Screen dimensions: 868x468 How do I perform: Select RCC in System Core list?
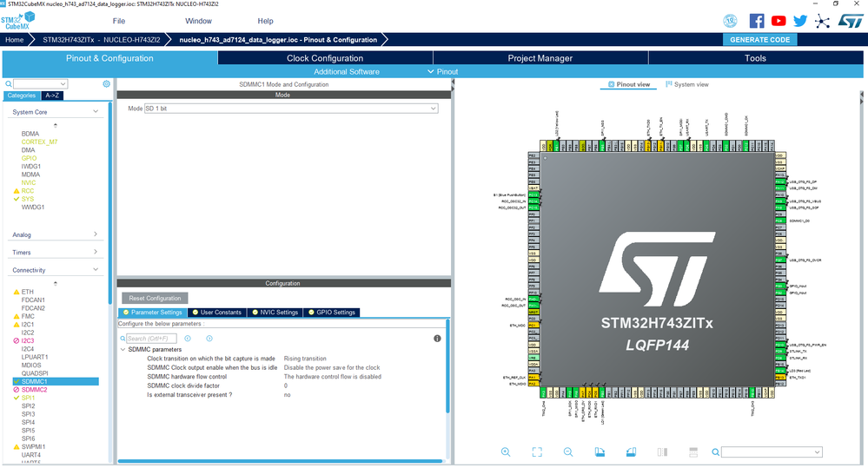pyautogui.click(x=28, y=191)
